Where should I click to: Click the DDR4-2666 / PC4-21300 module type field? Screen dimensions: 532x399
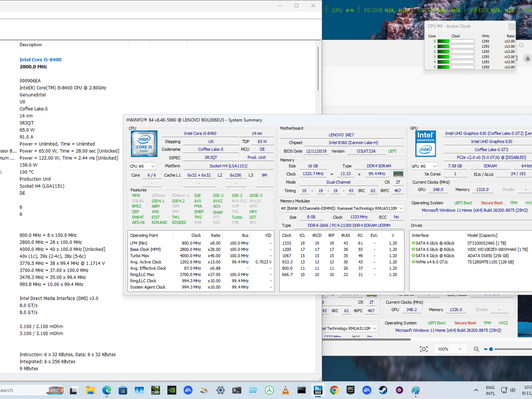(x=349, y=225)
